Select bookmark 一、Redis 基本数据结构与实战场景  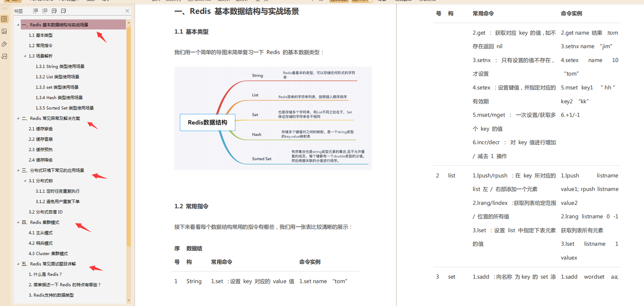coord(73,25)
